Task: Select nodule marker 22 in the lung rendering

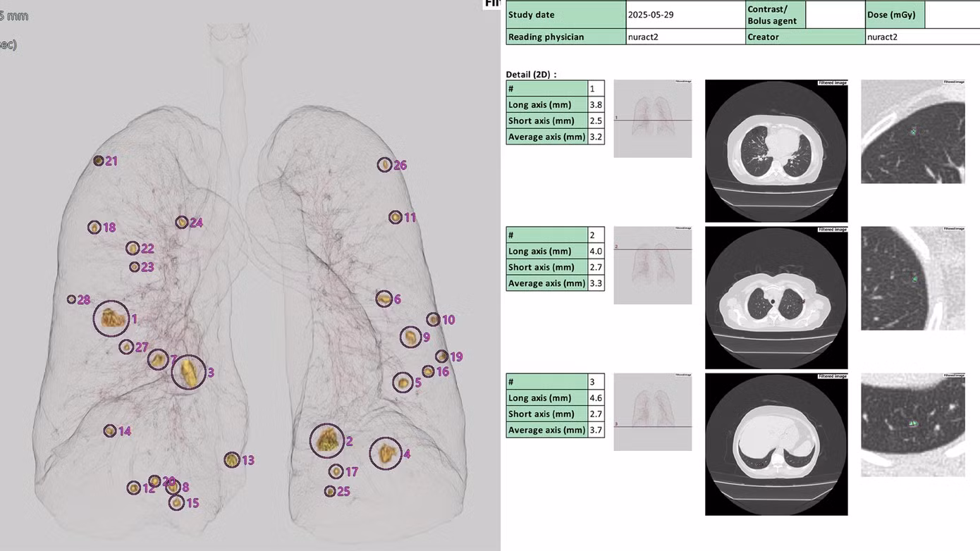Action: (x=133, y=248)
